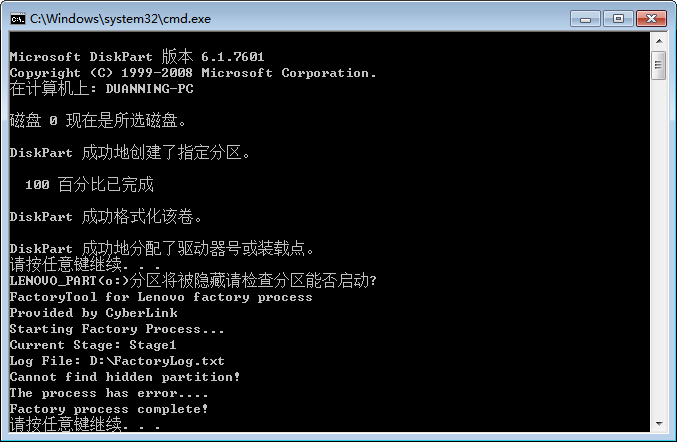
Task: Minimize the cmd.exe window
Action: [585, 19]
